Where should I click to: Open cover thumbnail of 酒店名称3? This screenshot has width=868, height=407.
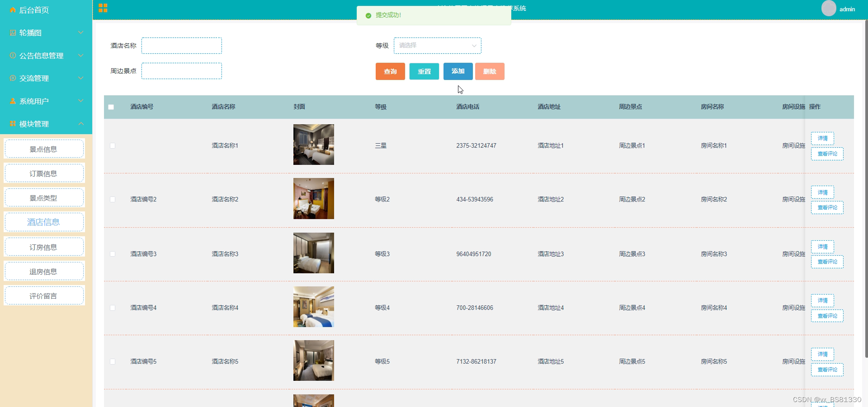tap(314, 253)
